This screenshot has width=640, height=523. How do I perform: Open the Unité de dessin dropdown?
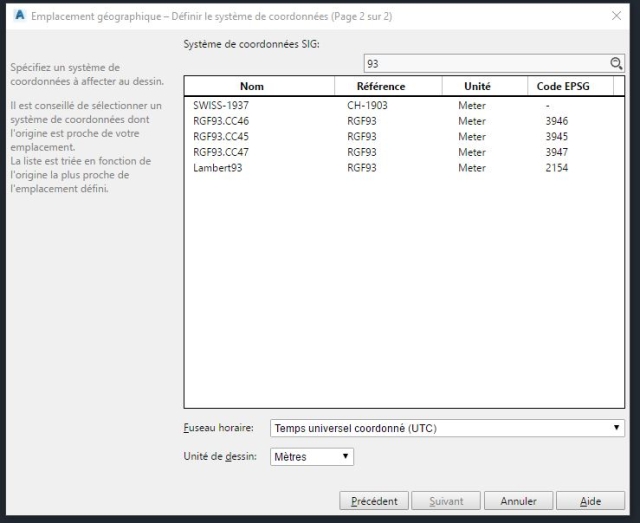pos(312,456)
